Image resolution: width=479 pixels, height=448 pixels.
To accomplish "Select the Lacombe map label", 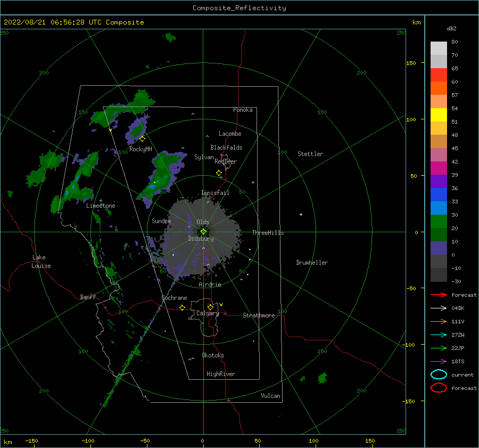I will tap(230, 134).
